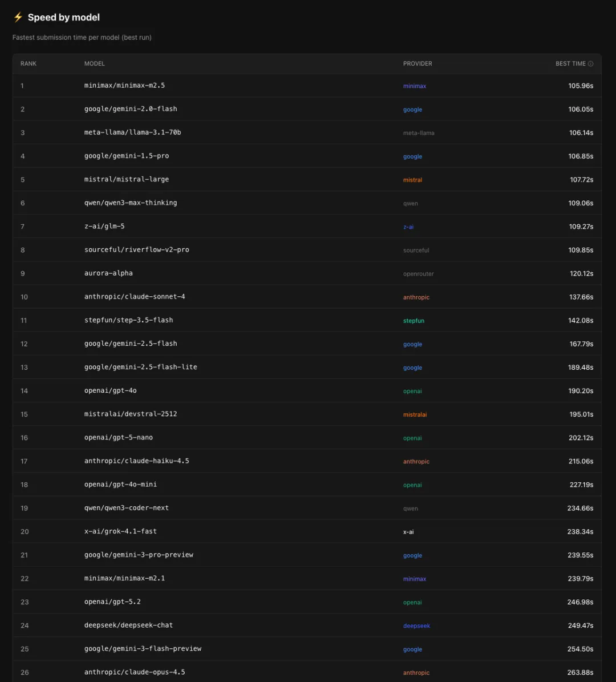Click the MODEL column header
This screenshot has height=682, width=616.
pos(95,64)
